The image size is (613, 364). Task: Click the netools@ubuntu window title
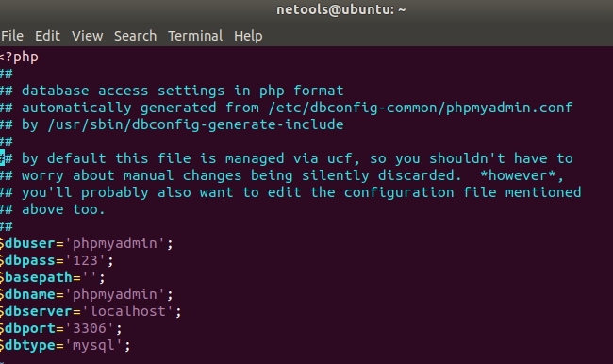pyautogui.click(x=340, y=9)
